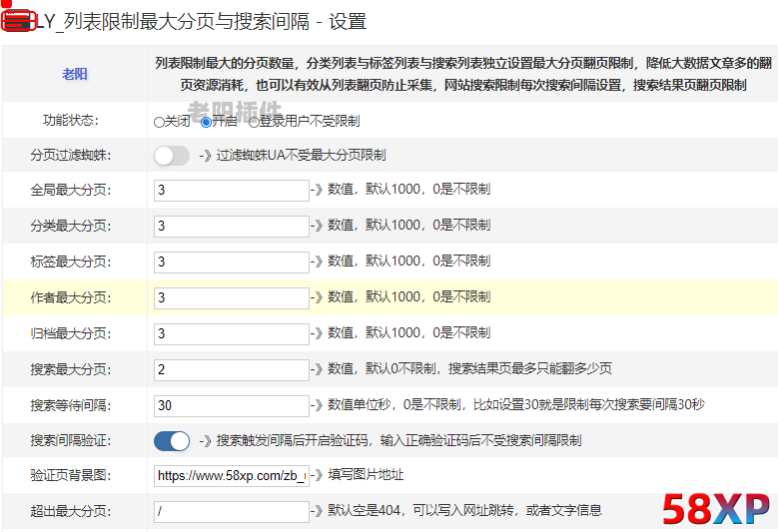
Task: Select the 登录用户不受限制 radio option
Action: (x=254, y=122)
